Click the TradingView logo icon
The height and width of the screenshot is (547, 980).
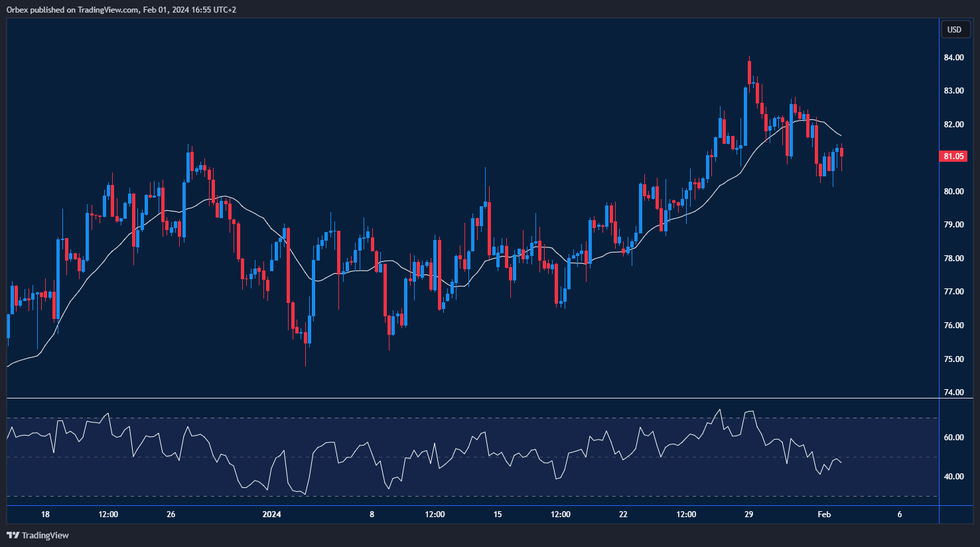click(13, 535)
